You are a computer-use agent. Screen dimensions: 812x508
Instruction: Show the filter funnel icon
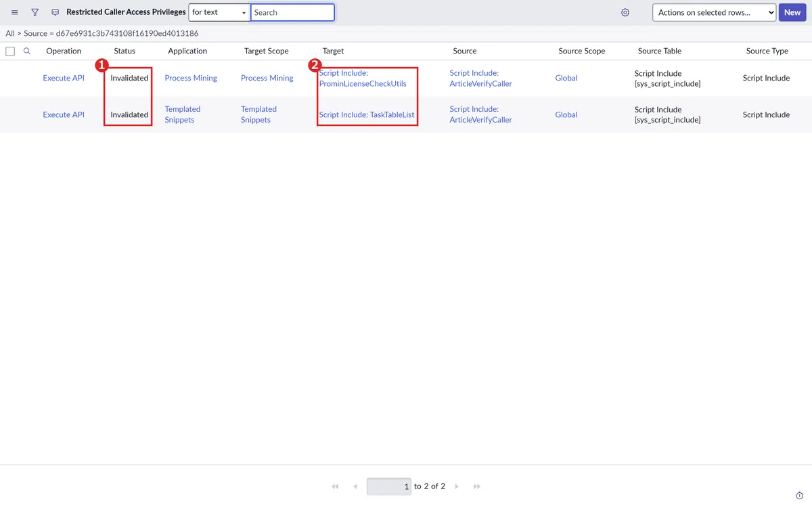(35, 12)
